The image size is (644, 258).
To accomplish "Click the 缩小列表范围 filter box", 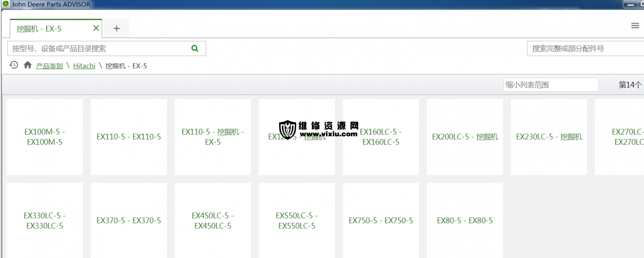I will (x=551, y=85).
